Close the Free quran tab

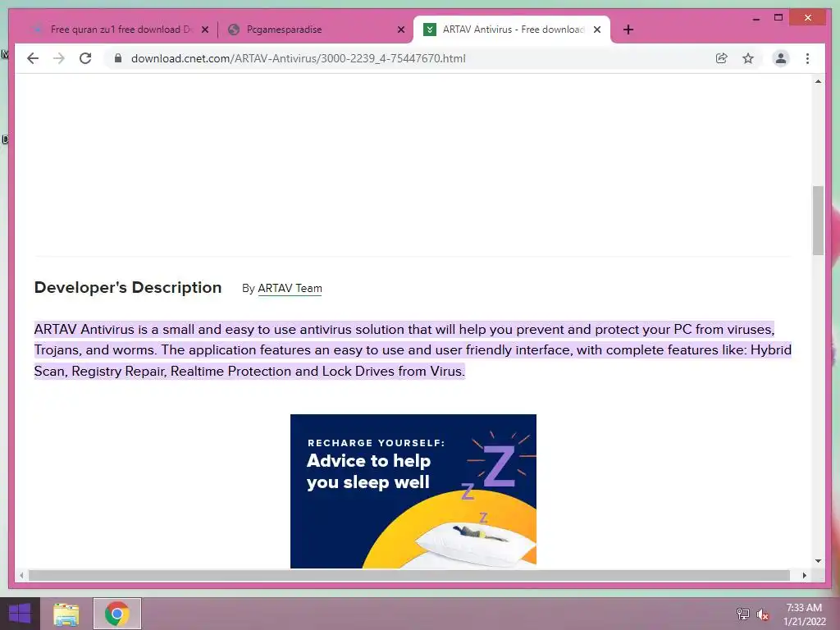pos(204,30)
